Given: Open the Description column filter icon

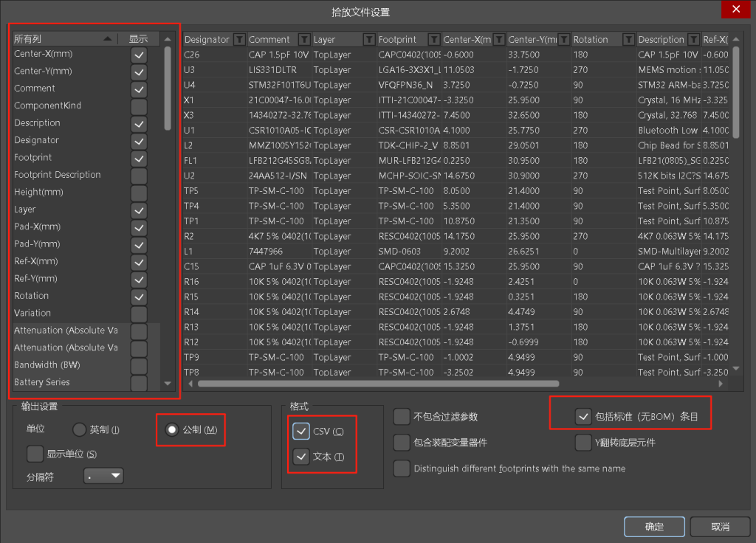Looking at the screenshot, I should 693,39.
